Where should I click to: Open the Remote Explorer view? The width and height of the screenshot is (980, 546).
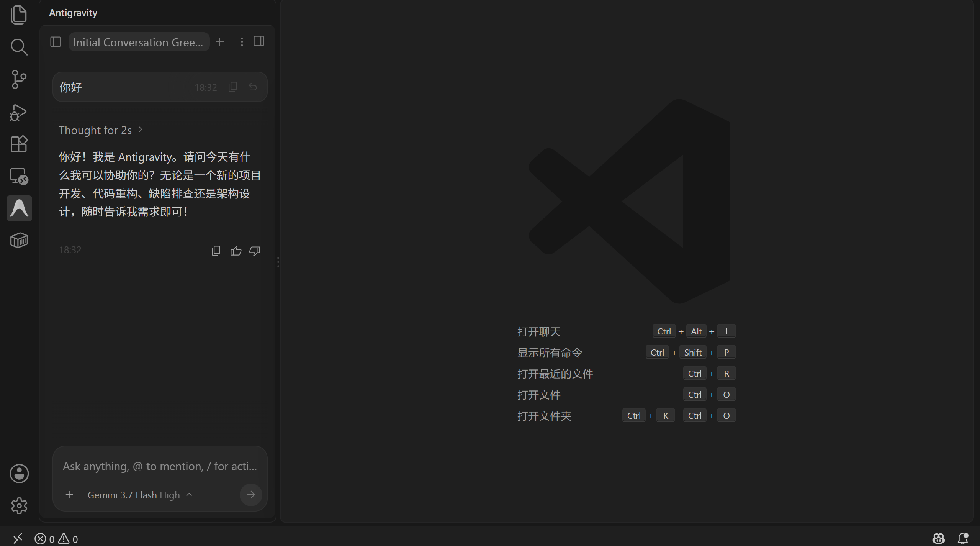19,176
